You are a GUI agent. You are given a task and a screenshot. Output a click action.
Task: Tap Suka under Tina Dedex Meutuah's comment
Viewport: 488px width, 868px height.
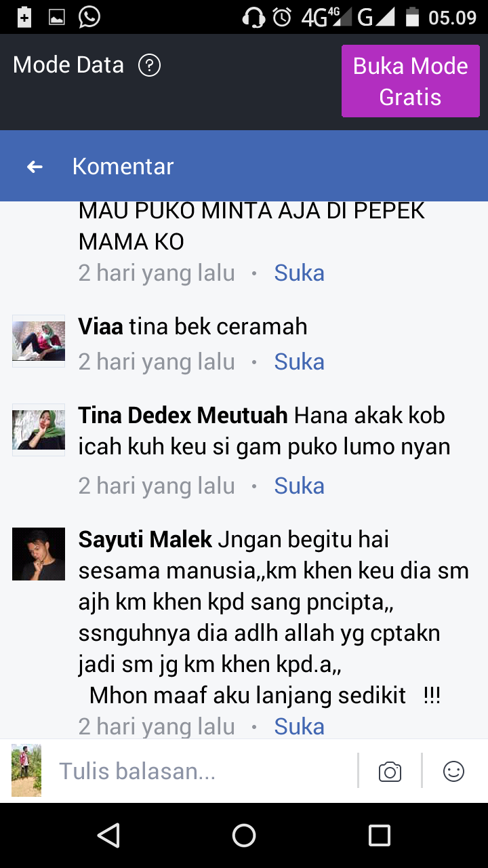(x=299, y=486)
